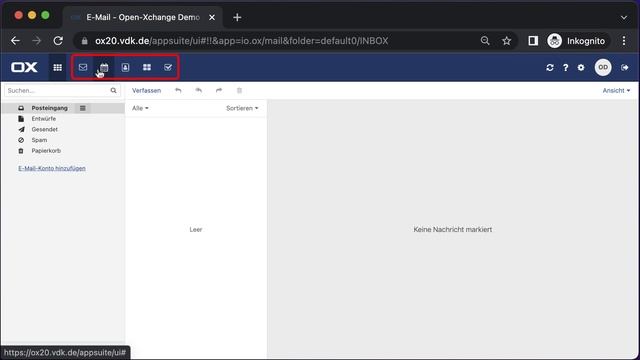Select the Posteingang folder
Image resolution: width=640 pixels, height=360 pixels.
coord(49,108)
